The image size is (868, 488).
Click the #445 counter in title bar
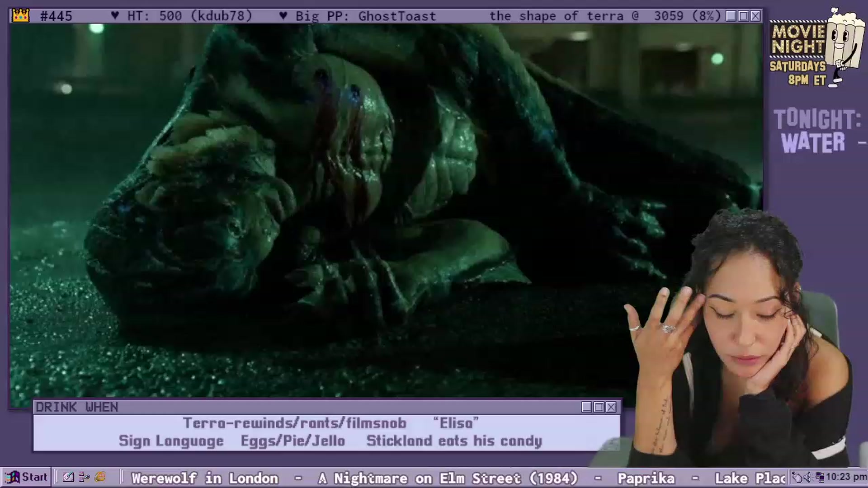[x=56, y=16]
